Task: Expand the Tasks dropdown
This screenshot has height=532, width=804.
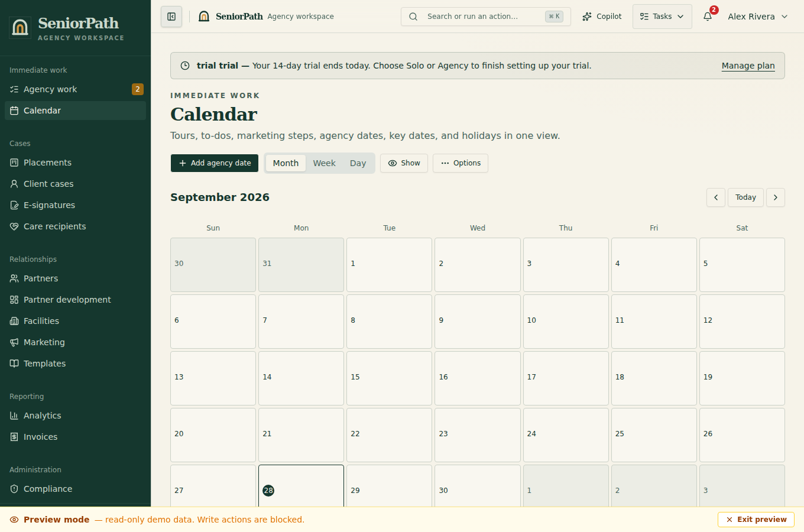Action: pos(662,17)
